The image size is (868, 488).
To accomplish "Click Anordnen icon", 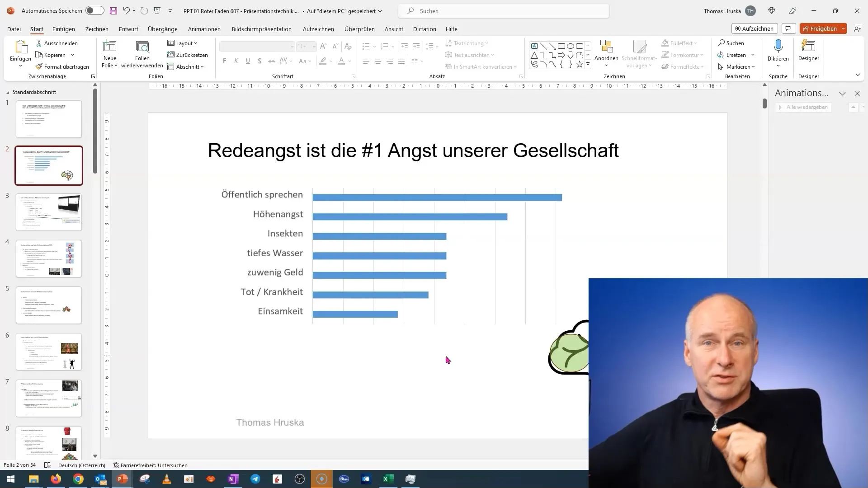I will pos(606,47).
